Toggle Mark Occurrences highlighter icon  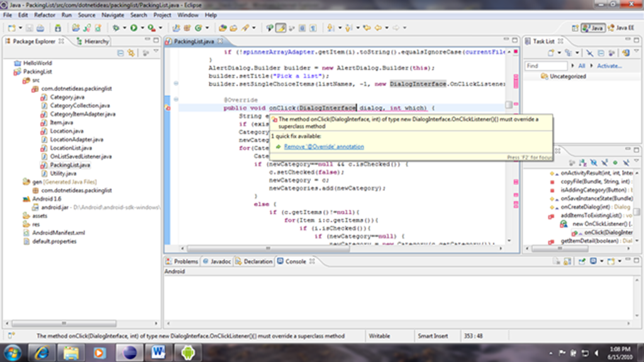click(x=281, y=28)
